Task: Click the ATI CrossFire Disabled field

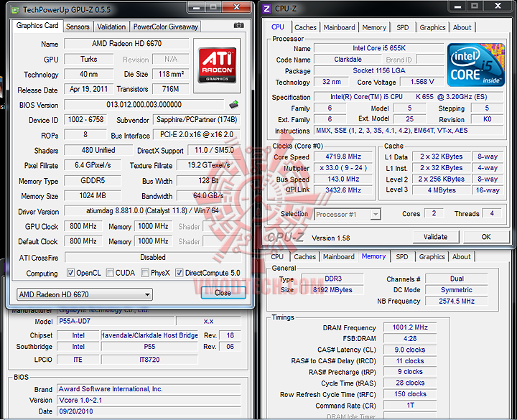Action: [x=153, y=257]
